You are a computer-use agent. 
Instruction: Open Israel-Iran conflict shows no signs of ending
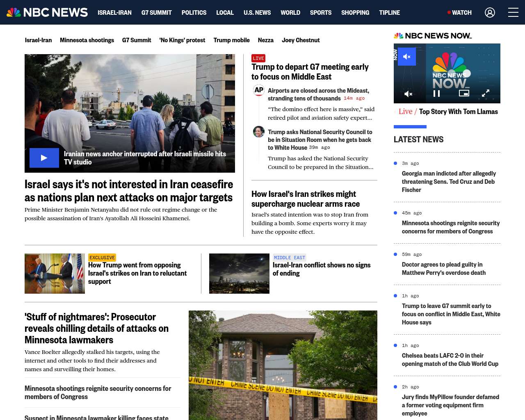click(x=322, y=269)
